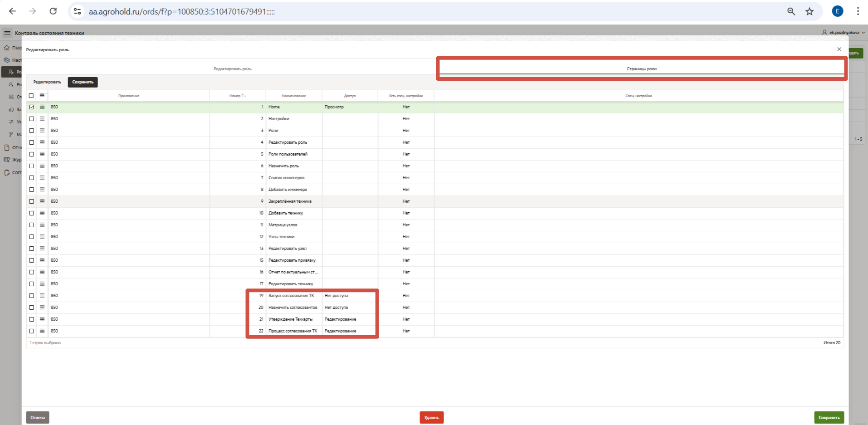The width and height of the screenshot is (868, 425).
Task: Open row actions menu for Настройки row
Action: tap(42, 119)
